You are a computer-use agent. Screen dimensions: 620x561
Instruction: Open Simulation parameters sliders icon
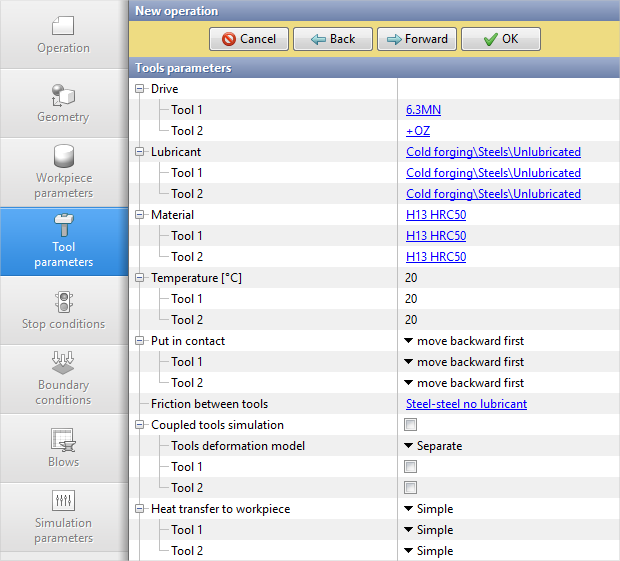pos(63,501)
